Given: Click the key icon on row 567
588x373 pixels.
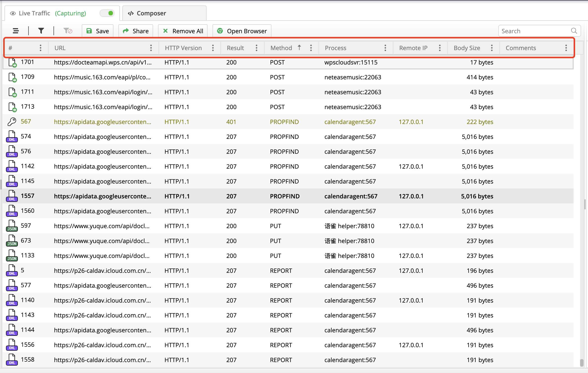Looking at the screenshot, I should pyautogui.click(x=12, y=122).
